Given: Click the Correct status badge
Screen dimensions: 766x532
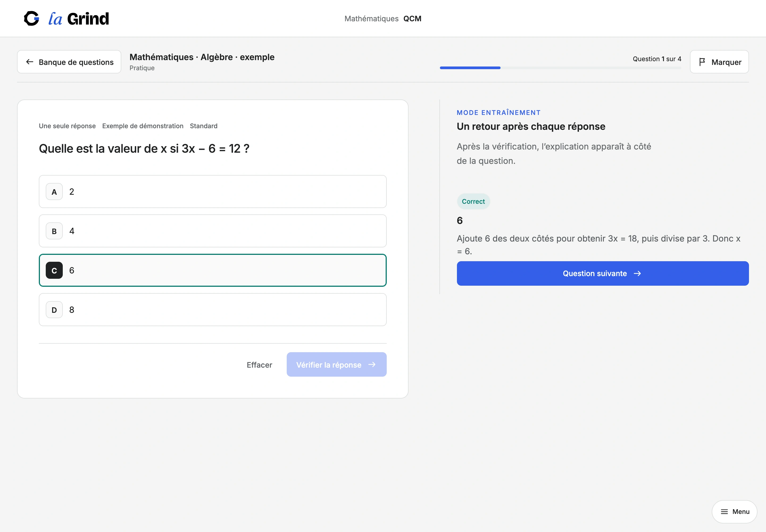Looking at the screenshot, I should (473, 201).
